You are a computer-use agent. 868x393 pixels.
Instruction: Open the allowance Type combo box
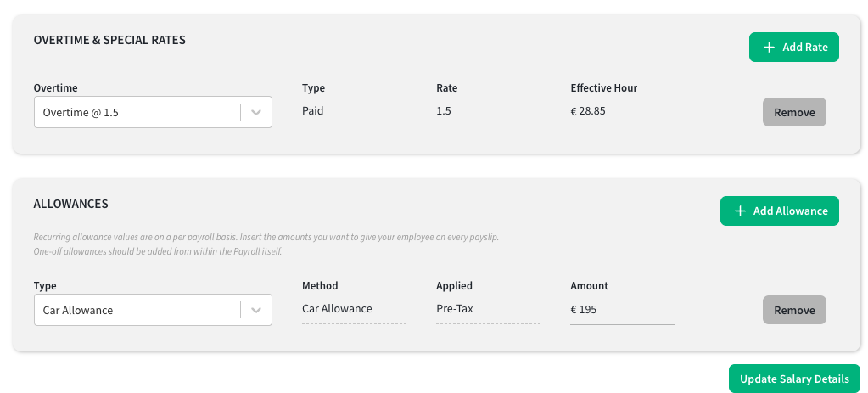[153, 310]
